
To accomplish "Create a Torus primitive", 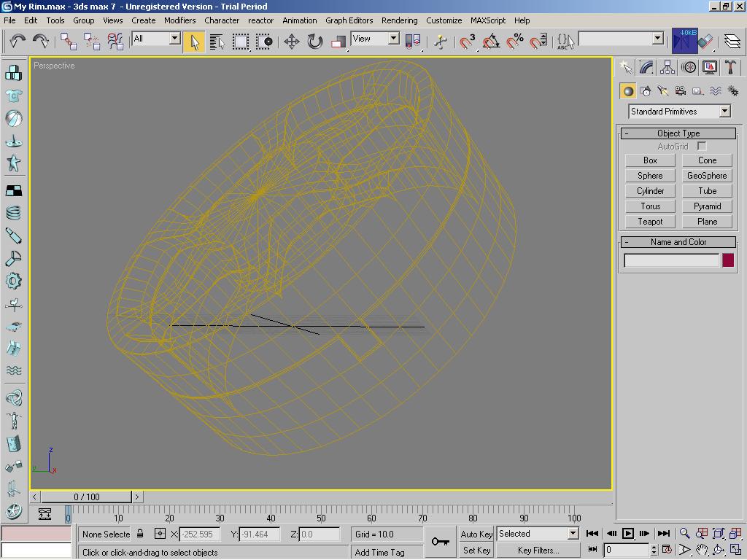I will coord(650,206).
